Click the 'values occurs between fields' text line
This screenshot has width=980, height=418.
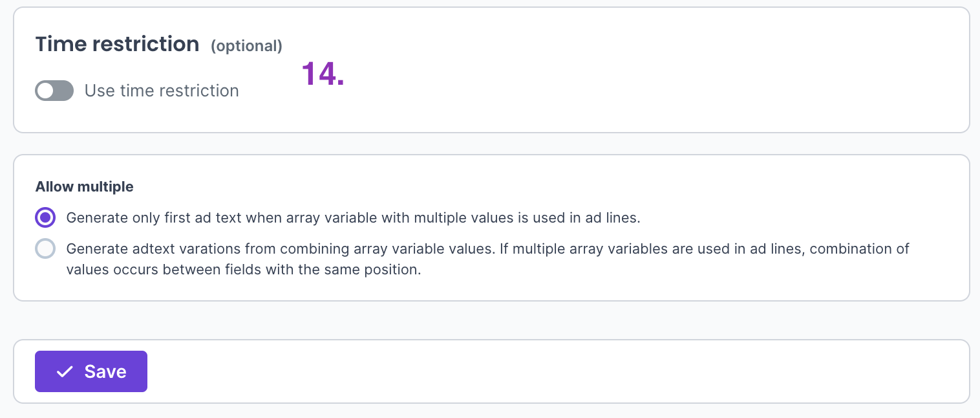coord(243,270)
